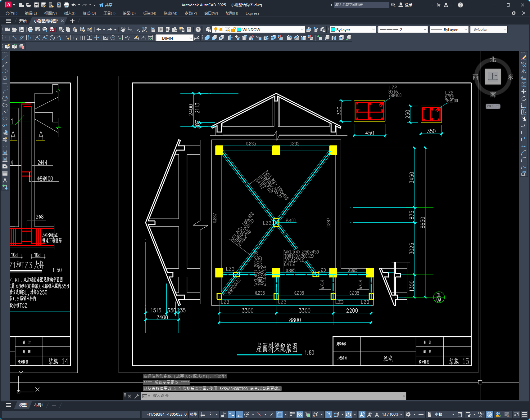The width and height of the screenshot is (530, 420).
Task: Click the Publish to DWF icon
Action: 52,29
